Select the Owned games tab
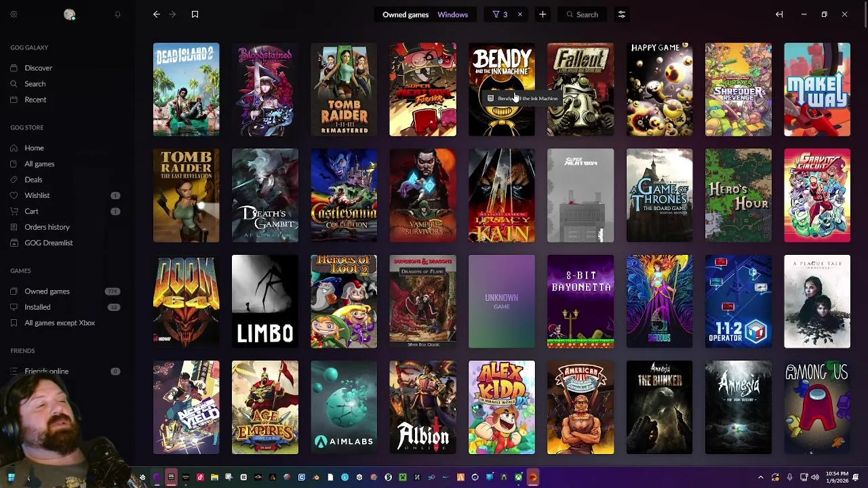Viewport: 868px width, 488px height. point(406,14)
